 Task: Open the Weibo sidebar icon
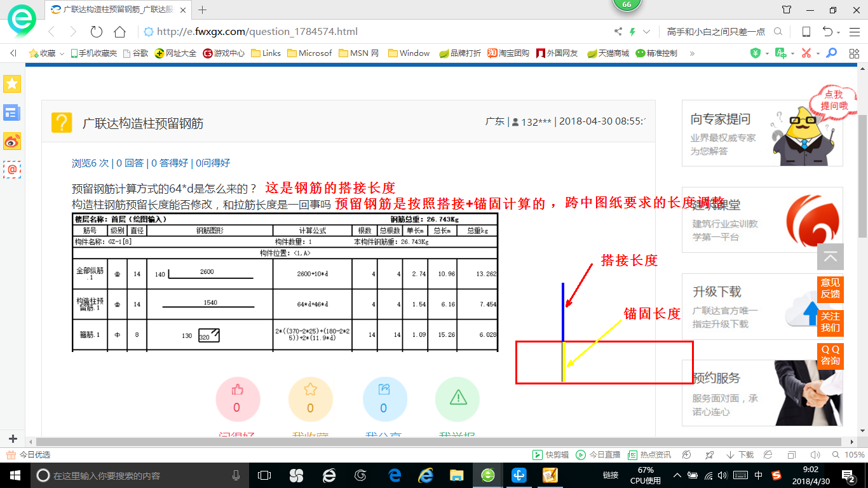pyautogui.click(x=12, y=141)
